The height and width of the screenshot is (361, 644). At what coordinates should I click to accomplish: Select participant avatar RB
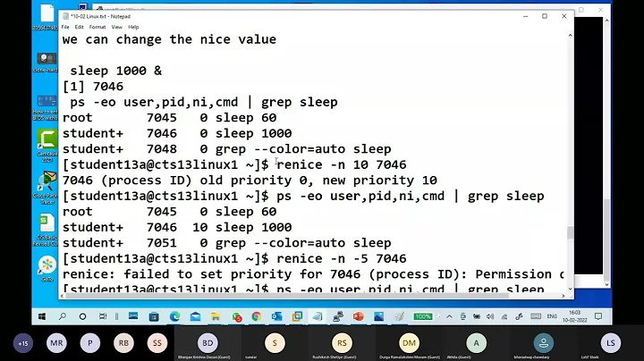pos(123,343)
